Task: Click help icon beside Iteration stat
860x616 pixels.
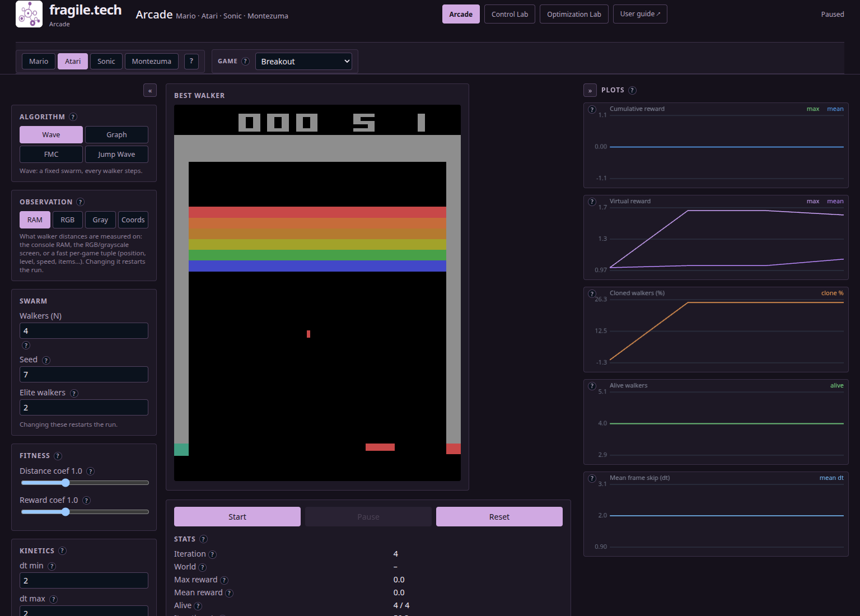Action: point(212,554)
